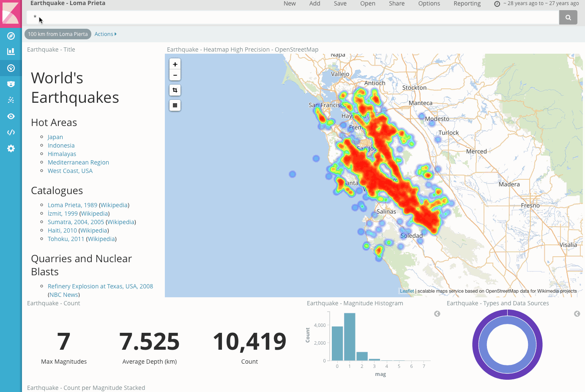Select the draw rectangle tool on the map
Image resolution: width=585 pixels, height=392 pixels.
pyautogui.click(x=175, y=105)
